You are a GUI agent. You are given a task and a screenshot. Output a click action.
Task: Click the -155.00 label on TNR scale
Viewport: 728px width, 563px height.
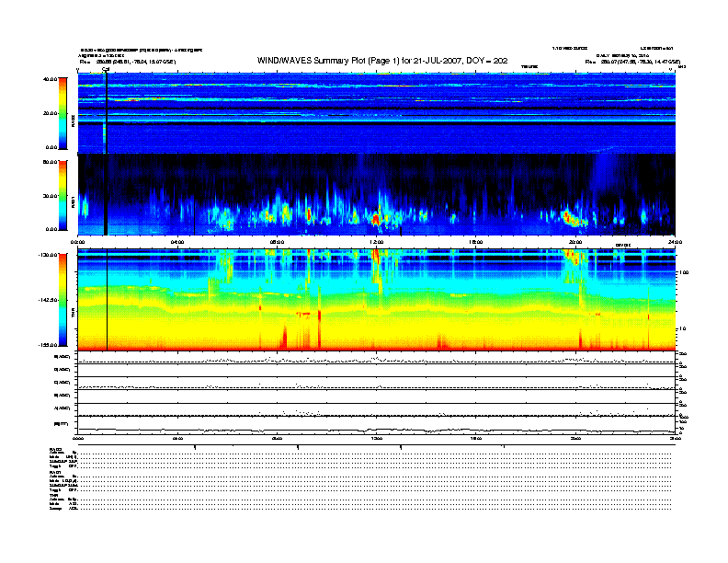pyautogui.click(x=48, y=345)
